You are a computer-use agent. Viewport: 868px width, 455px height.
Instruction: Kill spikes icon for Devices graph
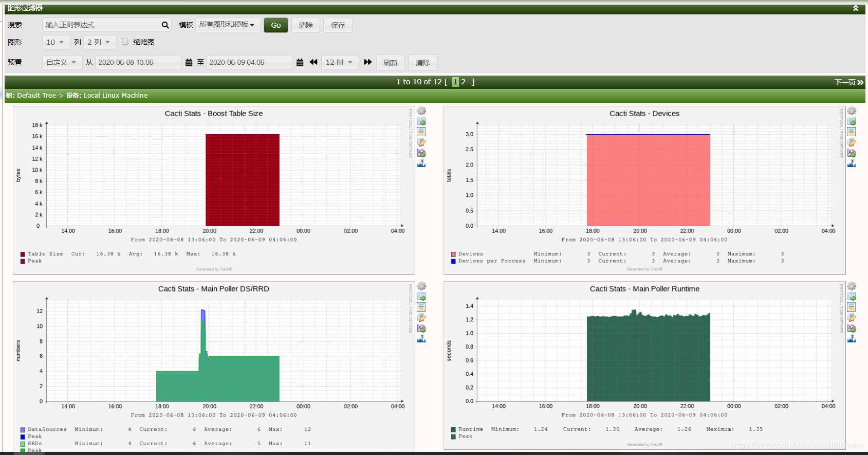coord(852,163)
